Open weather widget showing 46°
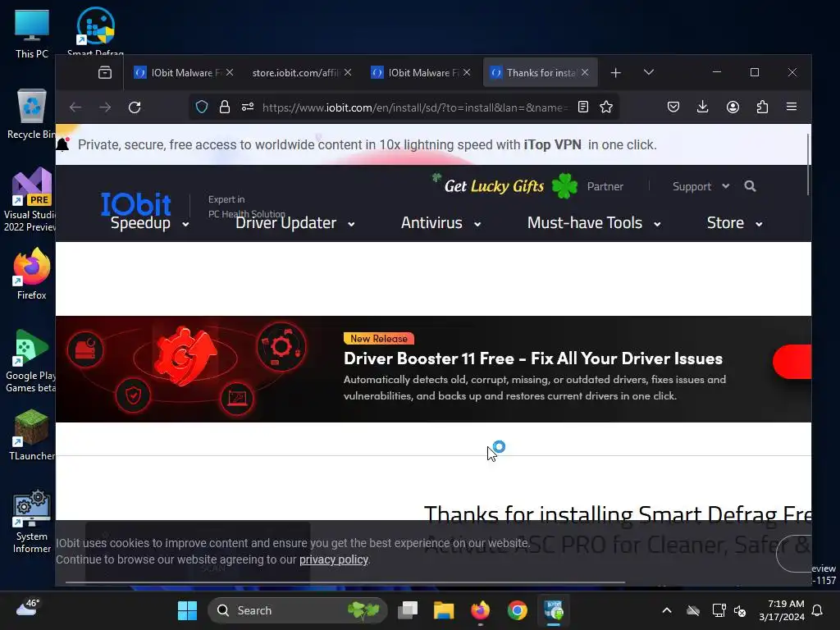The image size is (840, 630). coord(27,609)
